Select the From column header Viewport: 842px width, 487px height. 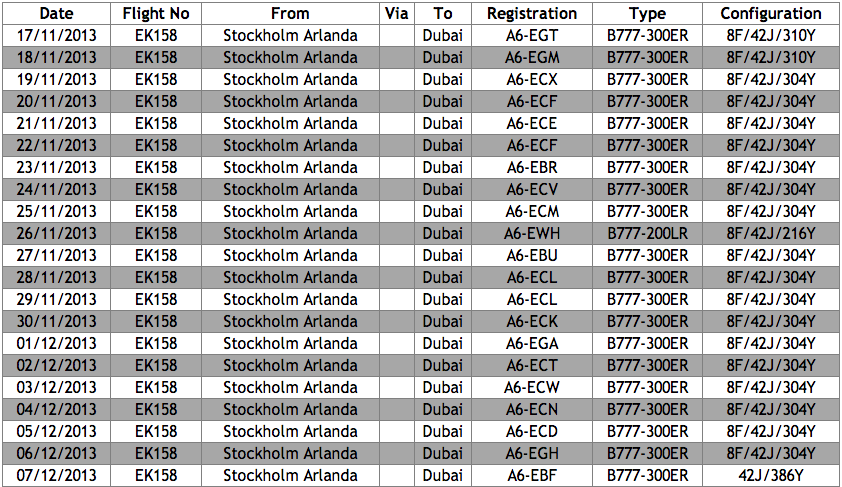290,14
